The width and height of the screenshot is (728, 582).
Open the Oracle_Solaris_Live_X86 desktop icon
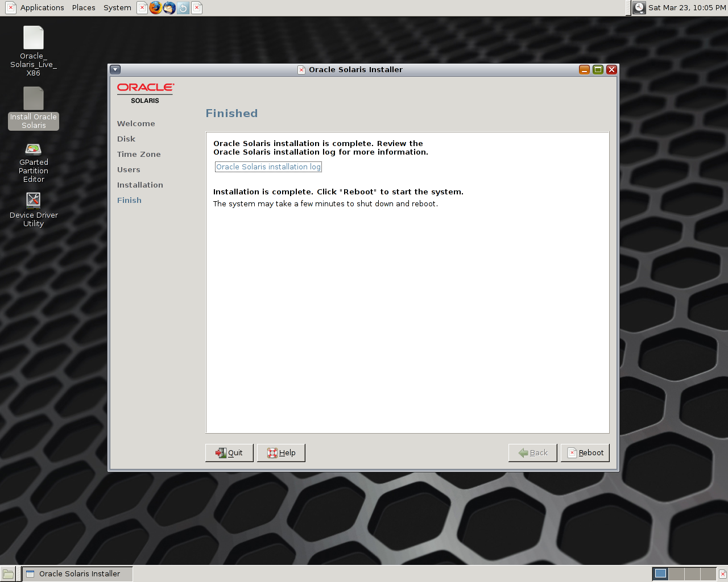[x=34, y=38]
